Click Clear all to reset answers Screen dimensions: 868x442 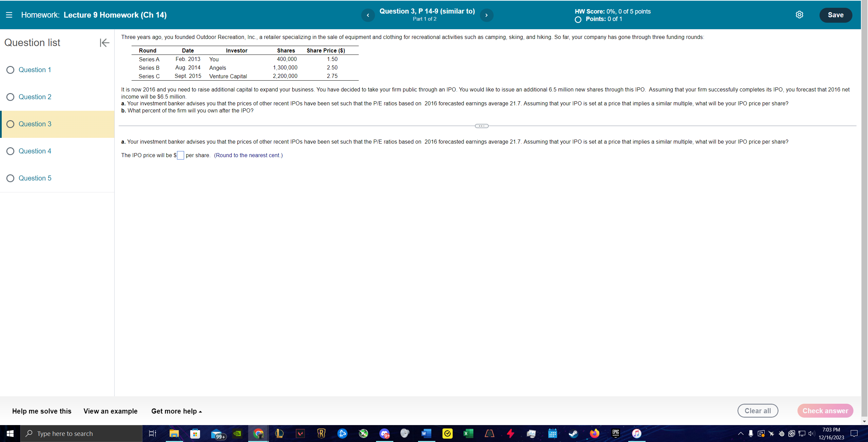coord(757,411)
